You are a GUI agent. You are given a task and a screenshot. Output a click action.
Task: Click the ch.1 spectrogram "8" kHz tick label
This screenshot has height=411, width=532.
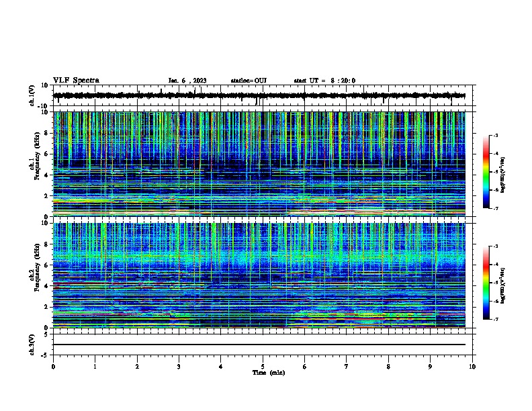pyautogui.click(x=47, y=133)
